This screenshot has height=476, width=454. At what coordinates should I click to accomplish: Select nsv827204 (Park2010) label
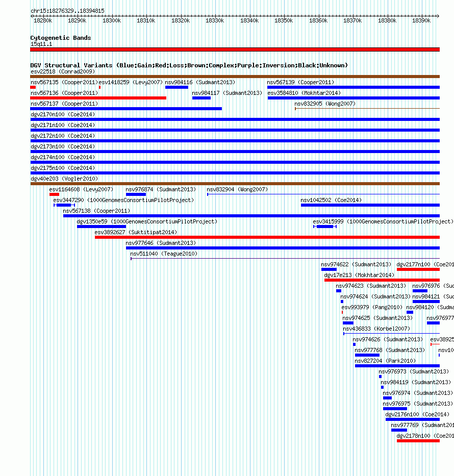click(x=385, y=361)
